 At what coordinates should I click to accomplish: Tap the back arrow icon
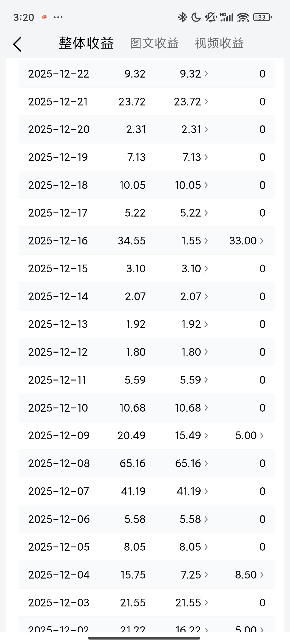coord(17,44)
